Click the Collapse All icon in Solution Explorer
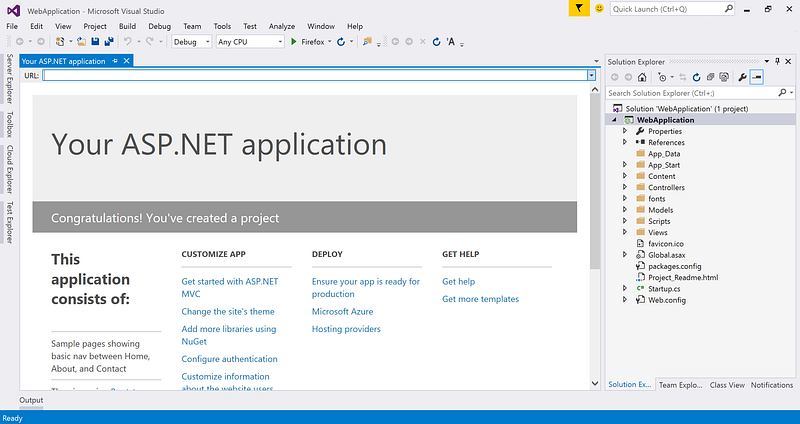This screenshot has width=800, height=424. click(710, 78)
